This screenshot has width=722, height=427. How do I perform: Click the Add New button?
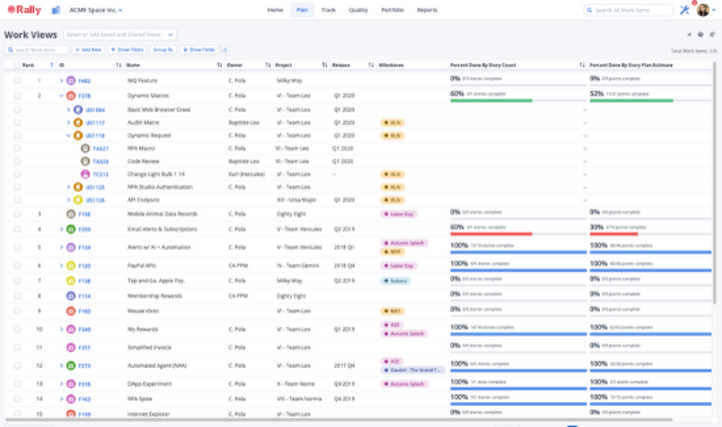tap(90, 49)
